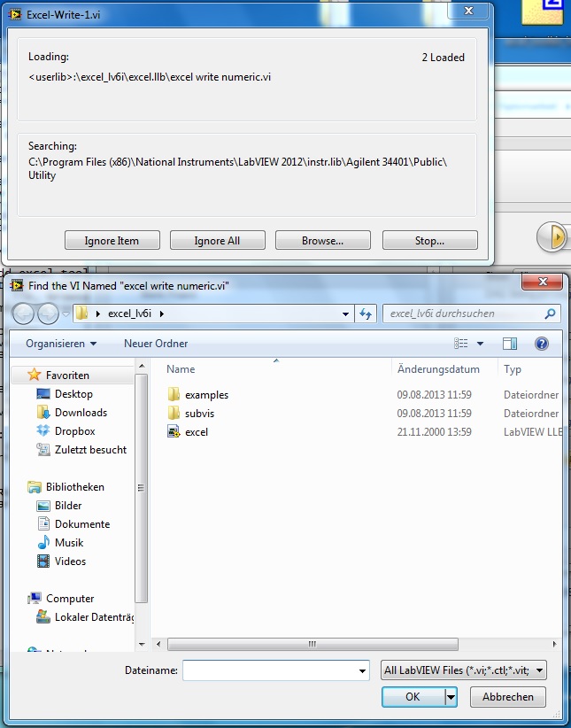Image resolution: width=571 pixels, height=728 pixels.
Task: Open the address bar history dropdown
Action: pyautogui.click(x=345, y=314)
